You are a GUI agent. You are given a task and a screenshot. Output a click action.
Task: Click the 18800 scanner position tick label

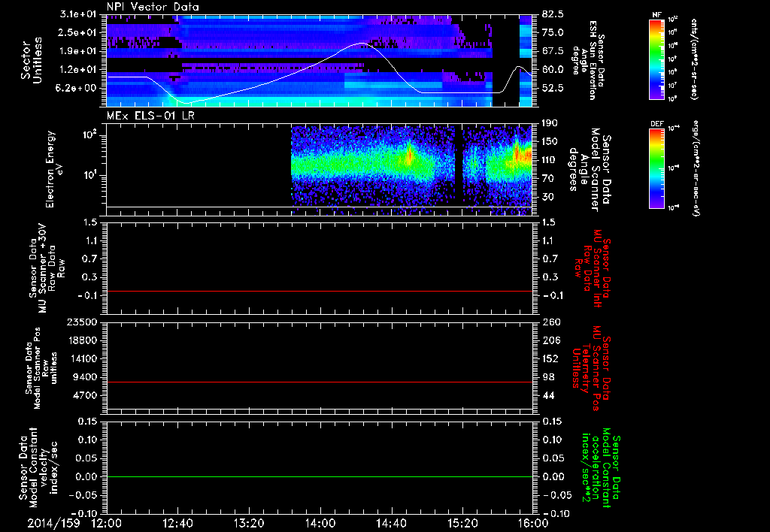pyautogui.click(x=83, y=340)
